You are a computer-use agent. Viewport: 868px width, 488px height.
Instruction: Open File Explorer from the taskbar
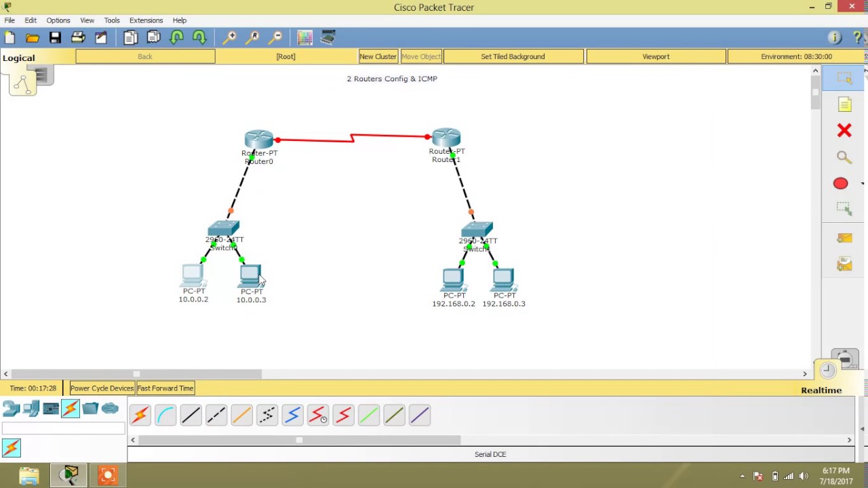(x=28, y=476)
